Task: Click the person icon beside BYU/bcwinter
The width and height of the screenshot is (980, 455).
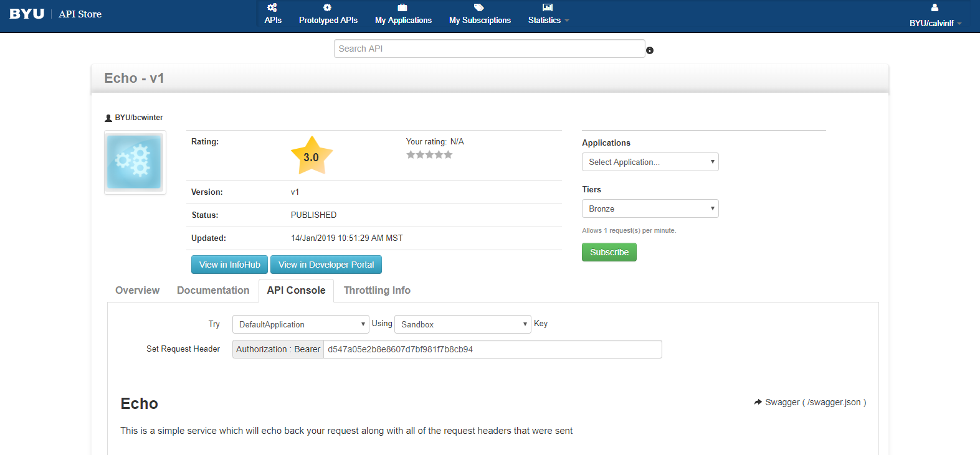Action: (x=108, y=118)
